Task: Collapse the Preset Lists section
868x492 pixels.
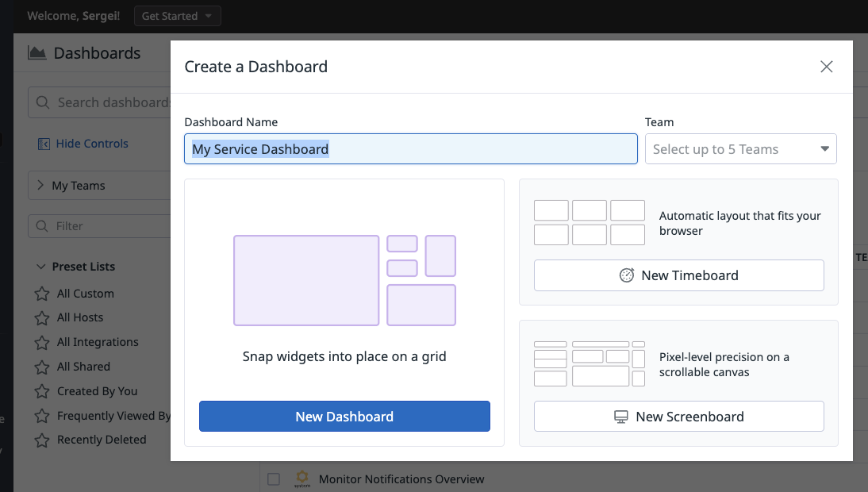Action: pyautogui.click(x=41, y=267)
